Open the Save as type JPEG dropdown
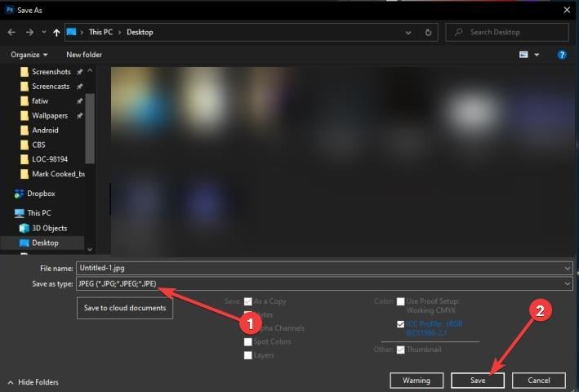Viewport: 579px width, 392px height. (324, 284)
